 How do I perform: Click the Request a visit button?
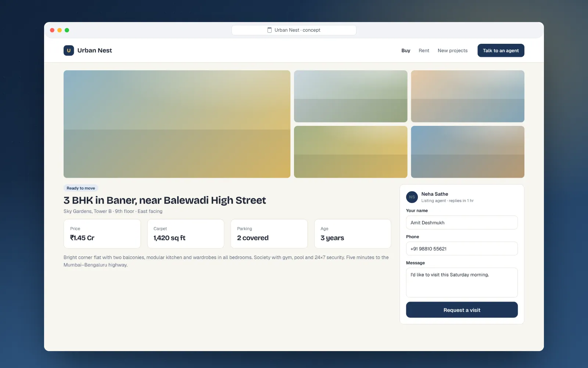click(462, 310)
